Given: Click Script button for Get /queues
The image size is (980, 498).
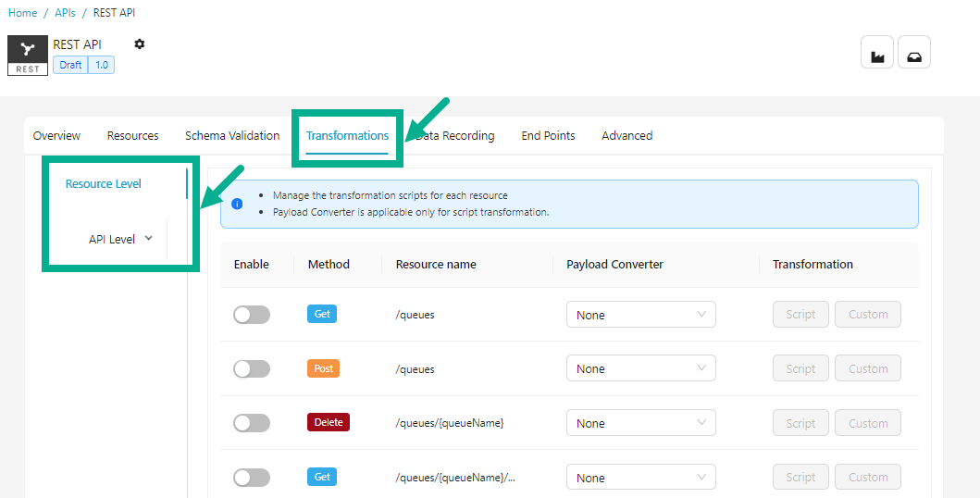Looking at the screenshot, I should click(x=800, y=315).
